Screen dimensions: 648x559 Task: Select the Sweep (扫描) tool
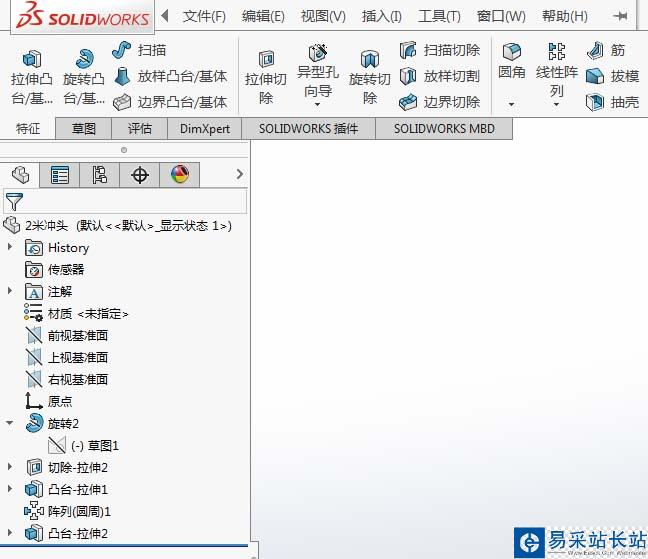point(139,50)
